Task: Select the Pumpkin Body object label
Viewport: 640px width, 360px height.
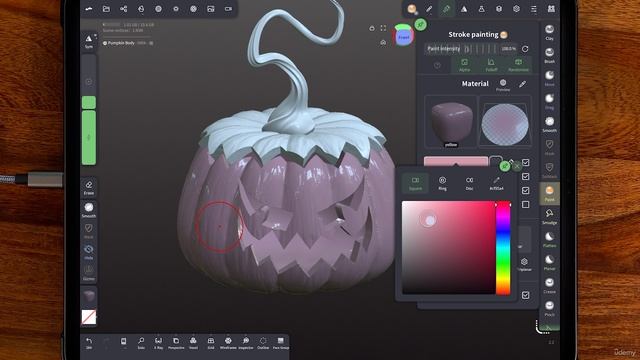Action: (x=121, y=43)
